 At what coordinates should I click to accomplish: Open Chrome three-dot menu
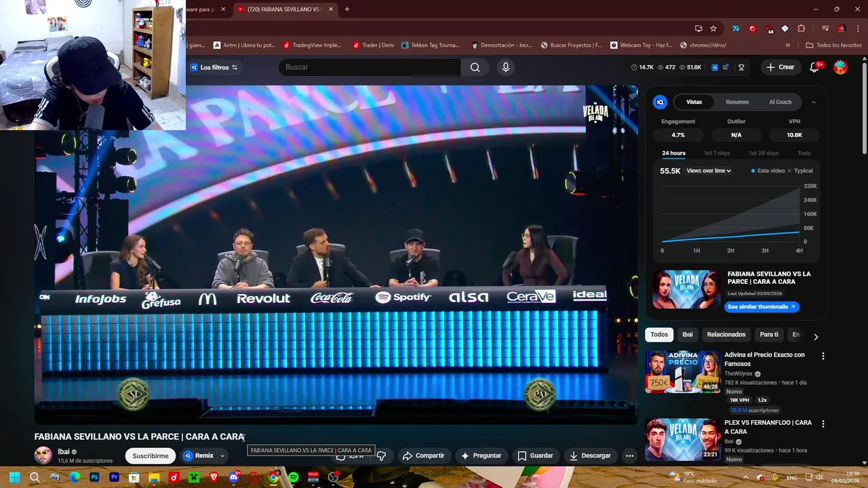point(857,28)
